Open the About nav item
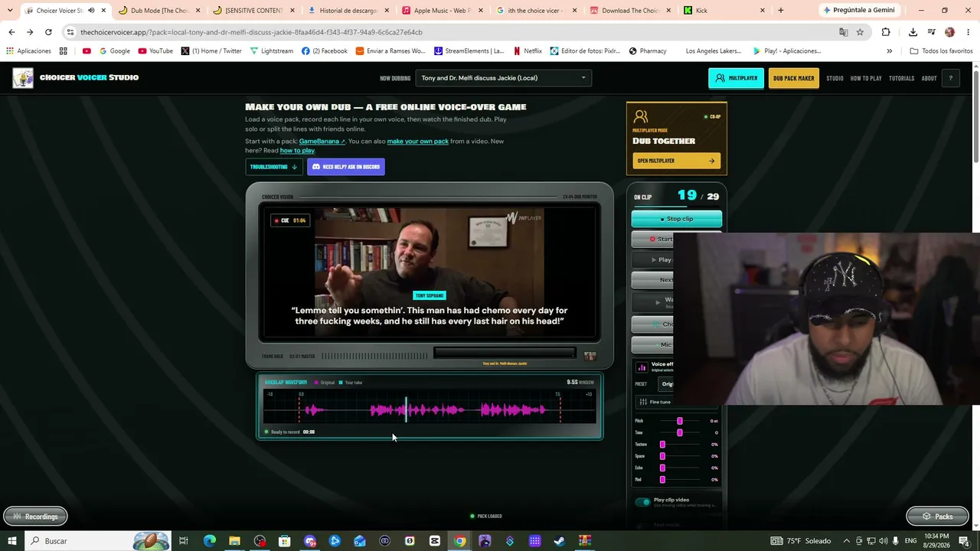 (x=929, y=78)
